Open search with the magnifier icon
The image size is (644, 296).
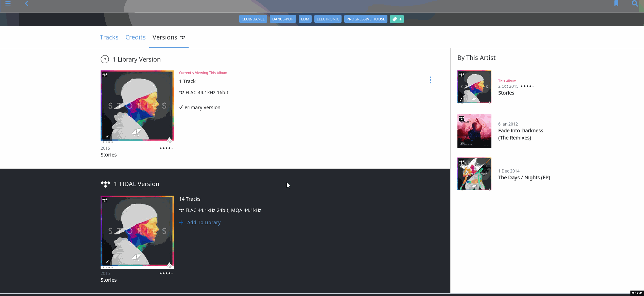(635, 3)
